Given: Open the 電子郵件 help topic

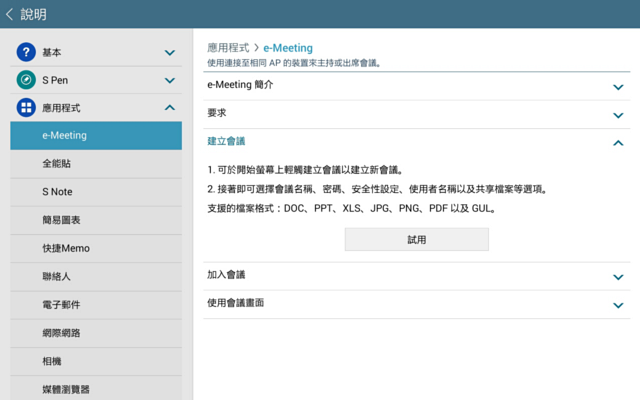Looking at the screenshot, I should point(96,305).
